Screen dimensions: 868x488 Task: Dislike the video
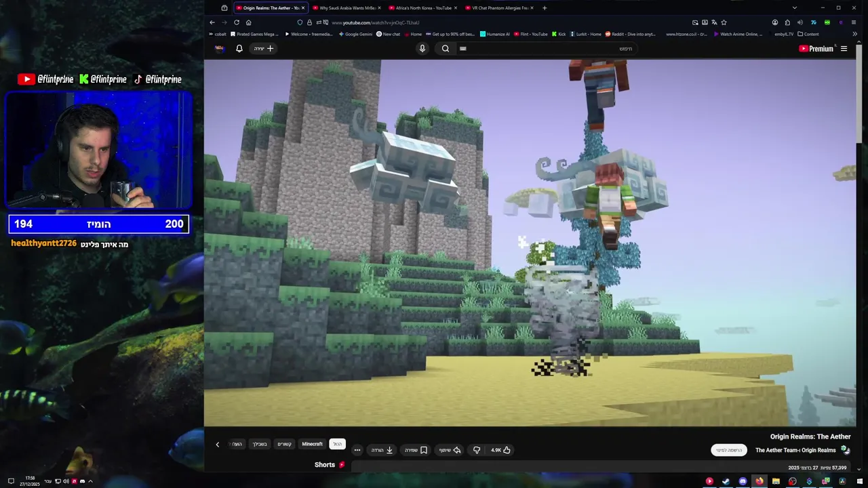[x=477, y=450]
